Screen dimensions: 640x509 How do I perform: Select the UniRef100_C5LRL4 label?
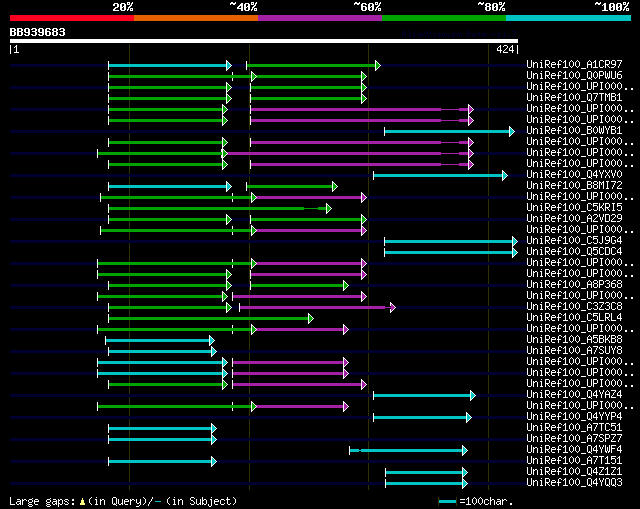(x=574, y=318)
